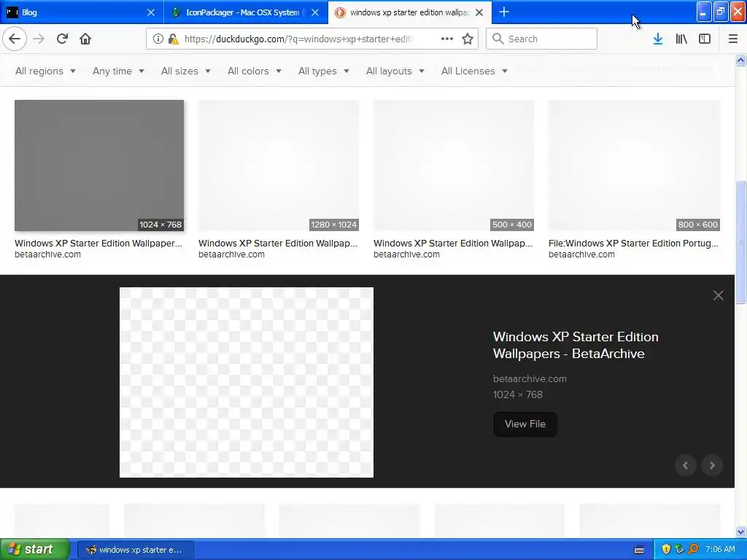Open the 1024 × 768 wallpaper thumbnail

click(x=99, y=166)
